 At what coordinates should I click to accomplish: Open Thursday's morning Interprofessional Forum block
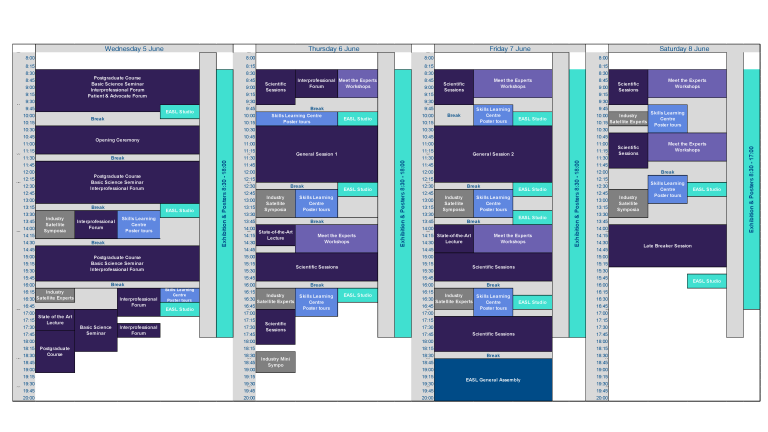pos(316,83)
